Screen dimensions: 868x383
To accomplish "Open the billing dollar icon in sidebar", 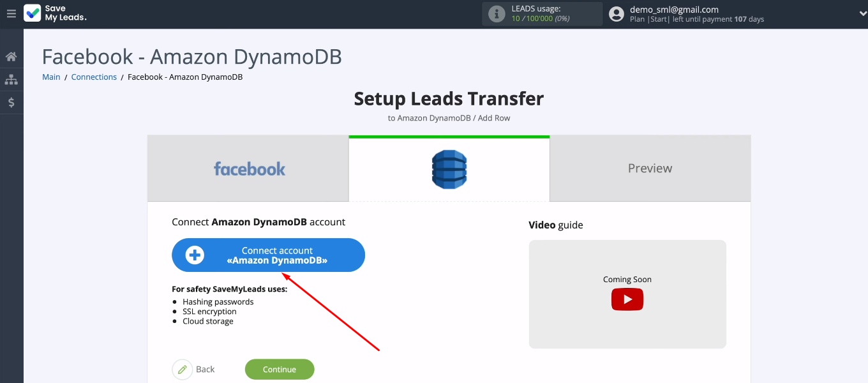I will 11,102.
